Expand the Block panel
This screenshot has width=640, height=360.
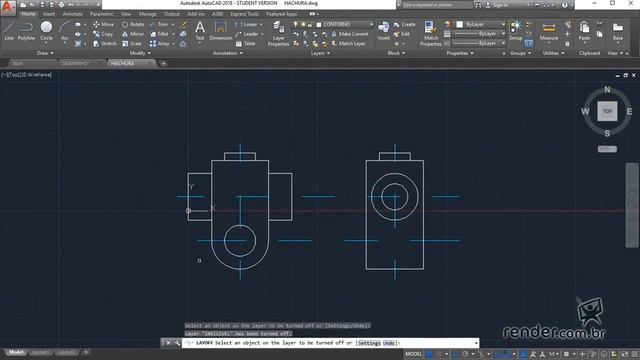(396, 53)
